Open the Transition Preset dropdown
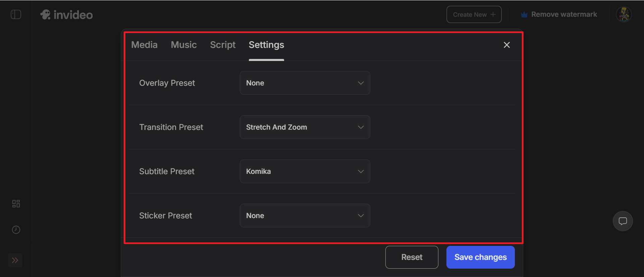 point(305,127)
